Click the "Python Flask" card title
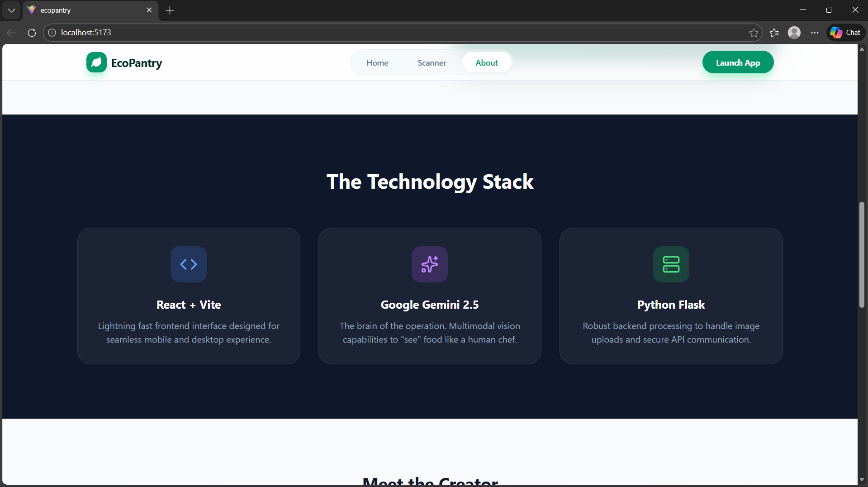This screenshot has height=487, width=868. tap(671, 305)
